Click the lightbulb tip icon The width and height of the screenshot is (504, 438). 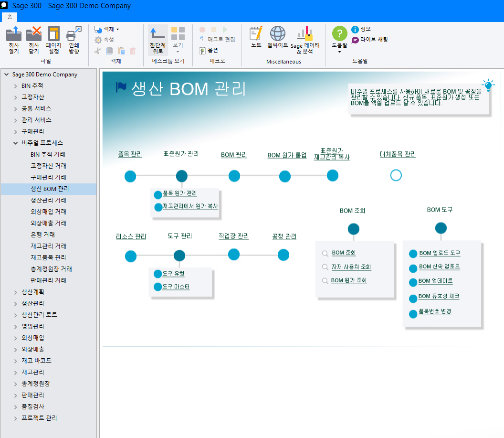pos(488,85)
